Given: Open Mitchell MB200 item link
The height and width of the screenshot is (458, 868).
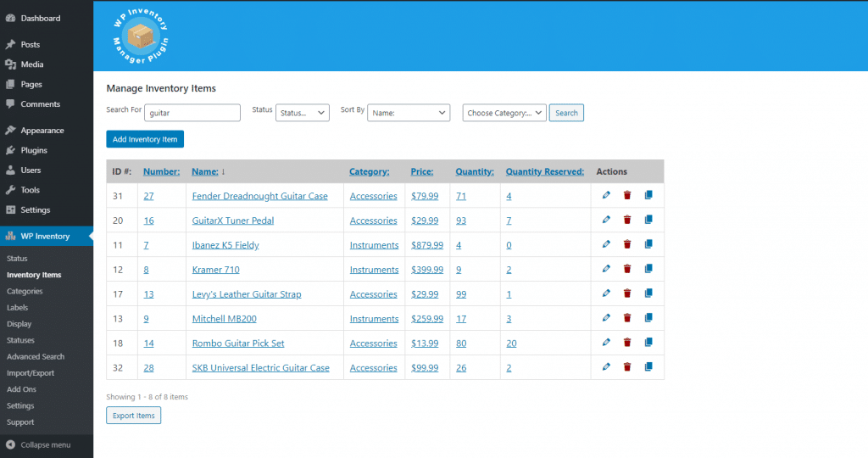Looking at the screenshot, I should click(224, 319).
